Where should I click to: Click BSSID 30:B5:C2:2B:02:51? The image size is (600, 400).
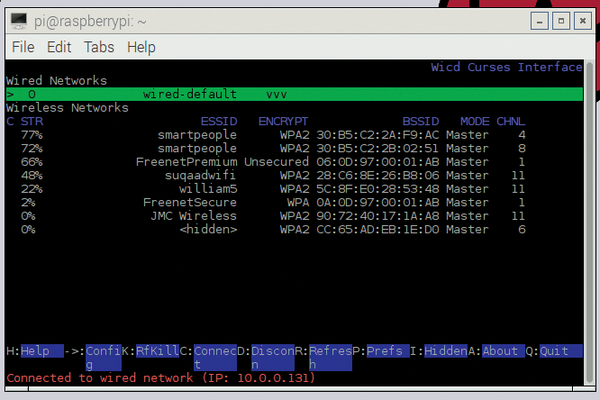click(x=378, y=148)
